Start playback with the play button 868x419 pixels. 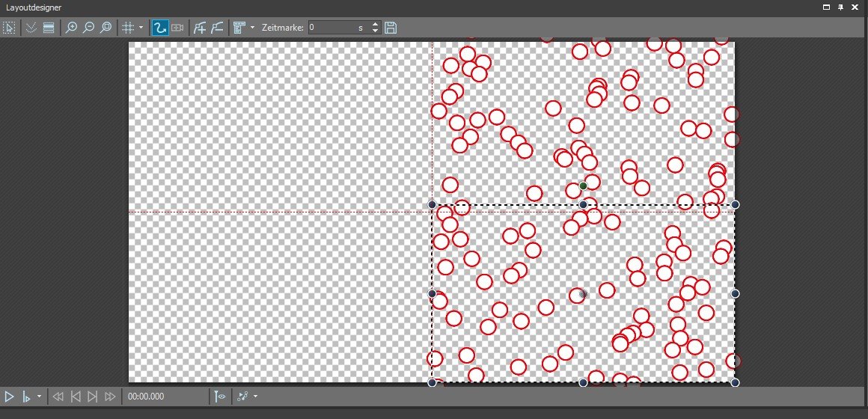point(9,397)
